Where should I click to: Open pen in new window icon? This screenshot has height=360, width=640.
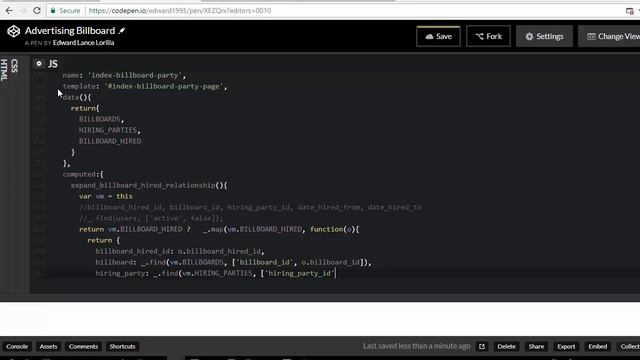pos(482,347)
